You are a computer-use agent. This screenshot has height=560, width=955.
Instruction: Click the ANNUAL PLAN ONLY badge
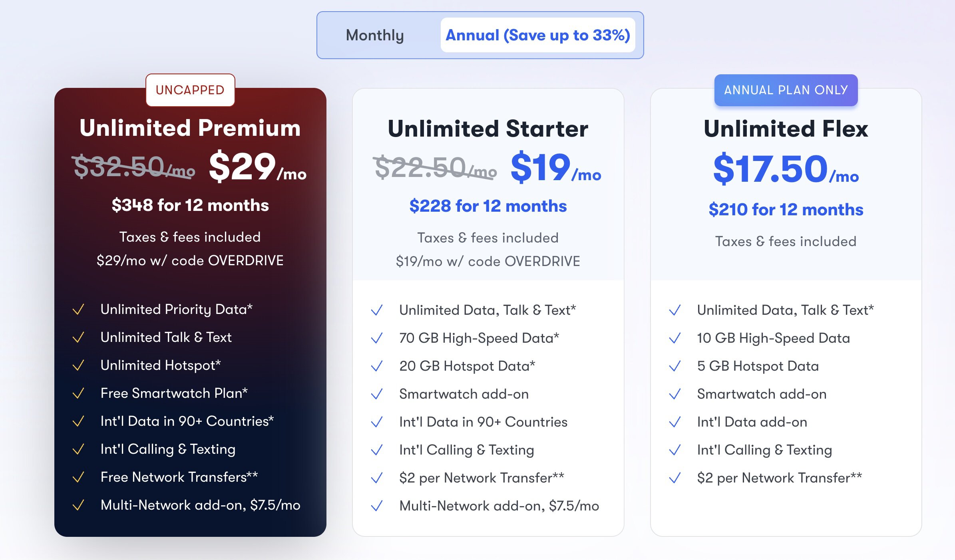[786, 90]
